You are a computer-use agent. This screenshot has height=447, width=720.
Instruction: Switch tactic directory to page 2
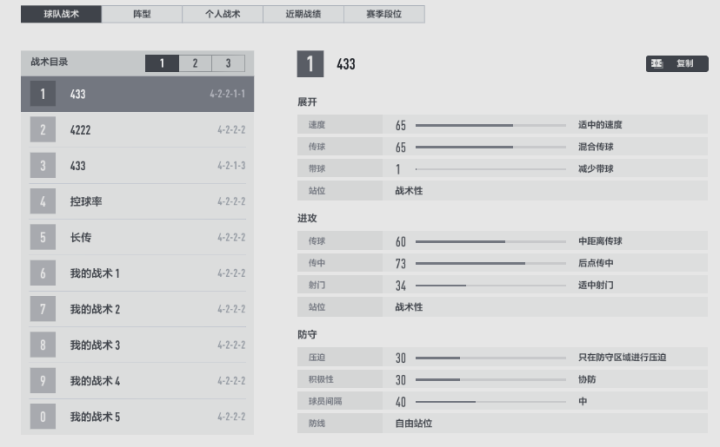click(x=195, y=63)
